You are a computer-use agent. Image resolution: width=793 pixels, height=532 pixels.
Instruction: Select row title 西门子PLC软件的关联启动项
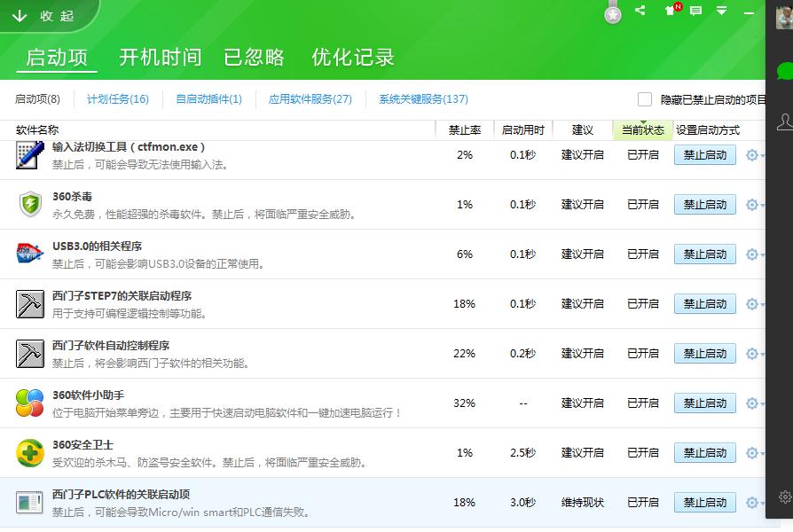click(122, 494)
